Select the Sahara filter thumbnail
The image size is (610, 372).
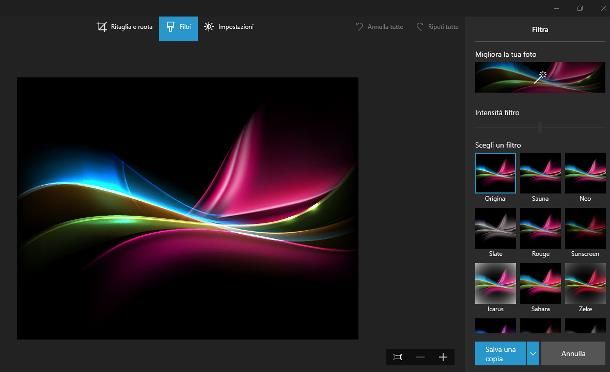[540, 283]
